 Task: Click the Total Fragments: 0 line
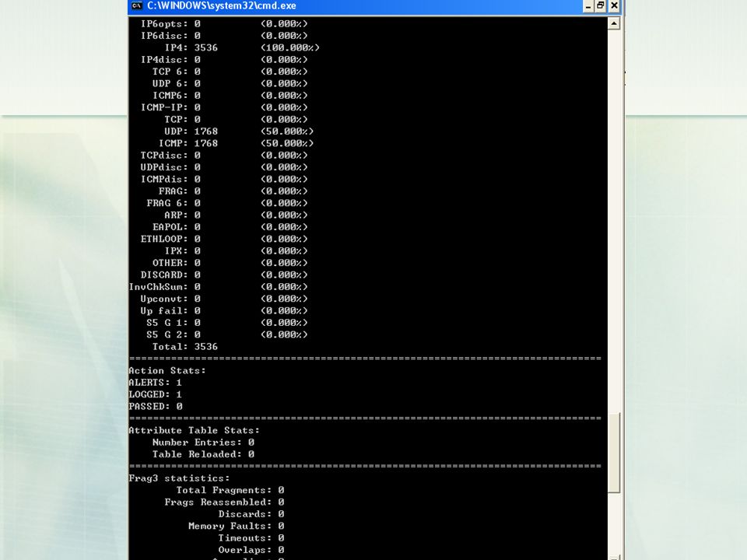click(x=230, y=490)
